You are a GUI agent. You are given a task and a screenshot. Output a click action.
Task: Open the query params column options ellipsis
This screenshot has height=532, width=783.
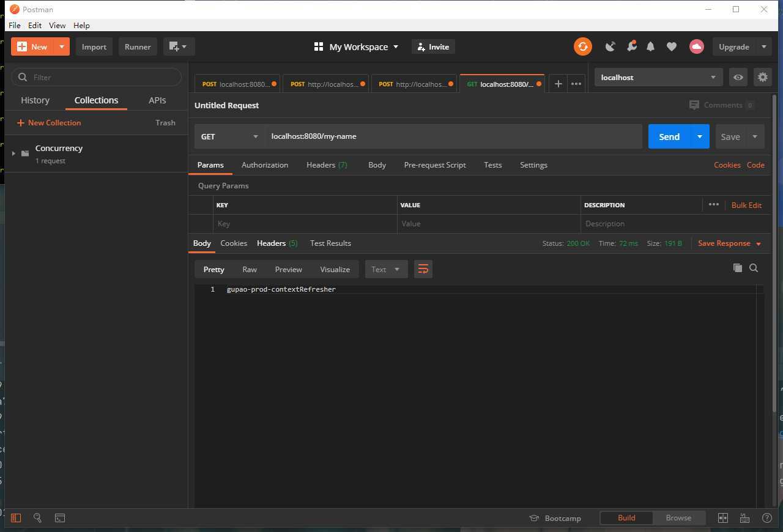pos(713,204)
